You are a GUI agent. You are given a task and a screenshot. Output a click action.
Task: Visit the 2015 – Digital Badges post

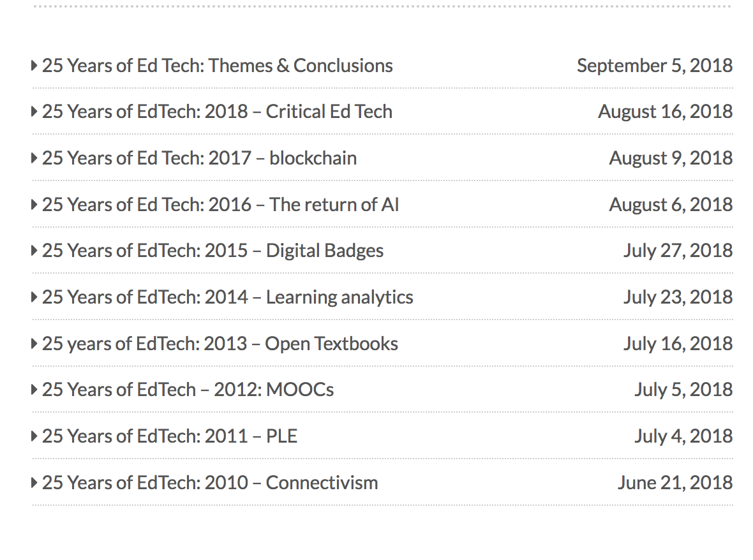pyautogui.click(x=213, y=251)
